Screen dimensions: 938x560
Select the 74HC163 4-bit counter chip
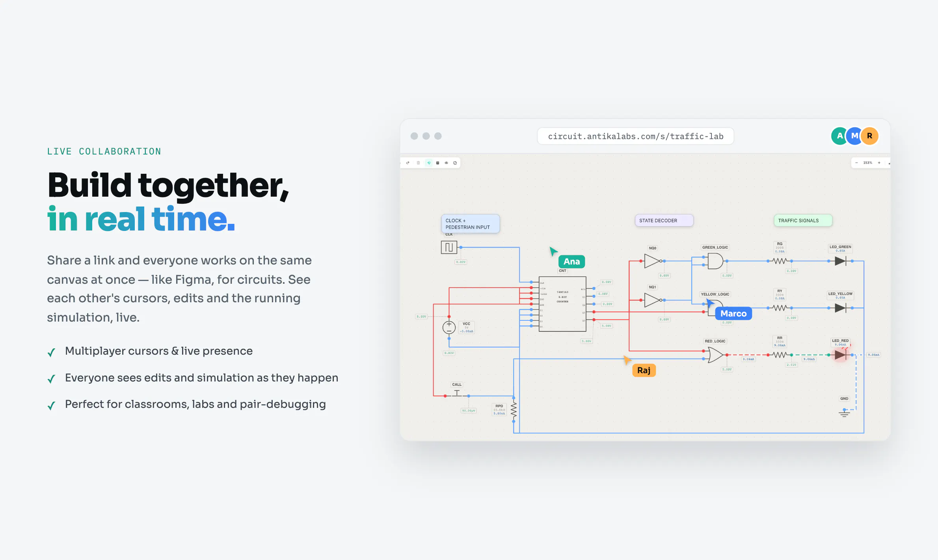tap(562, 304)
